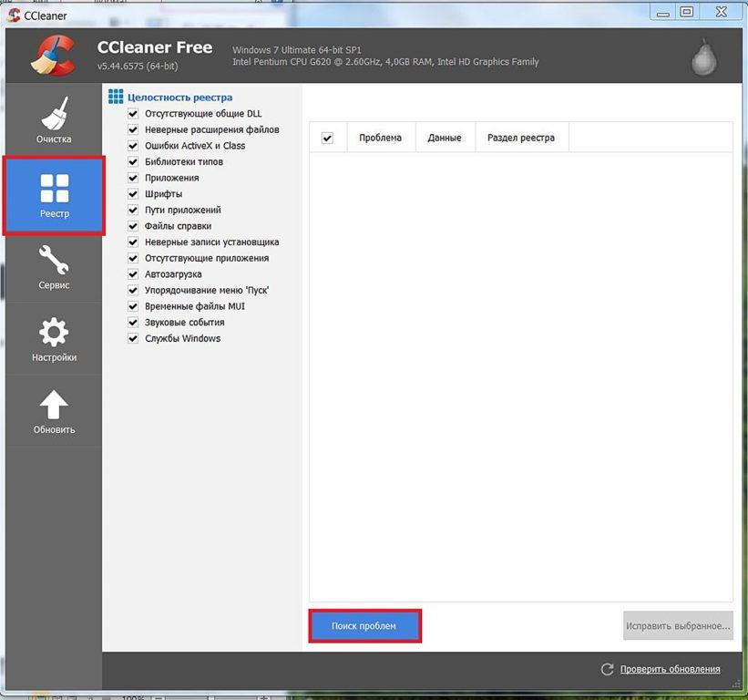Screen dimensions: 748x700
Task: Toggle Пути приложений checkbox
Action: (x=133, y=210)
